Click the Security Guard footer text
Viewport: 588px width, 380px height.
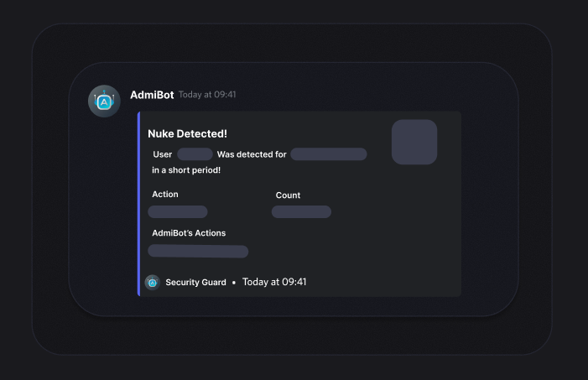tap(195, 282)
